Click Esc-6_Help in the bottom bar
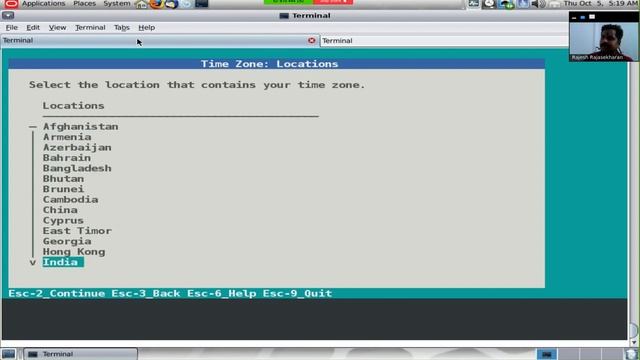The image size is (640, 360). coord(222,293)
